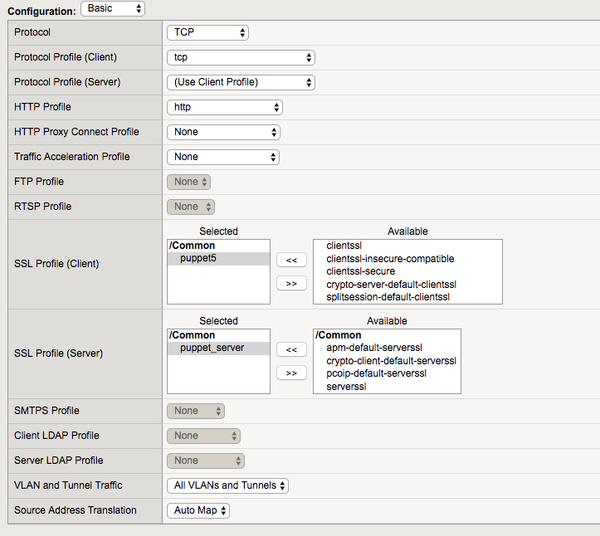Click >> button for SSL Profile (Server)
The image size is (600, 536).
(x=291, y=373)
